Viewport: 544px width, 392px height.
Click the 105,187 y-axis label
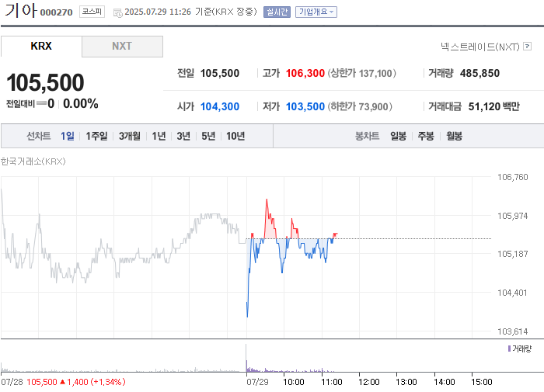click(x=512, y=254)
